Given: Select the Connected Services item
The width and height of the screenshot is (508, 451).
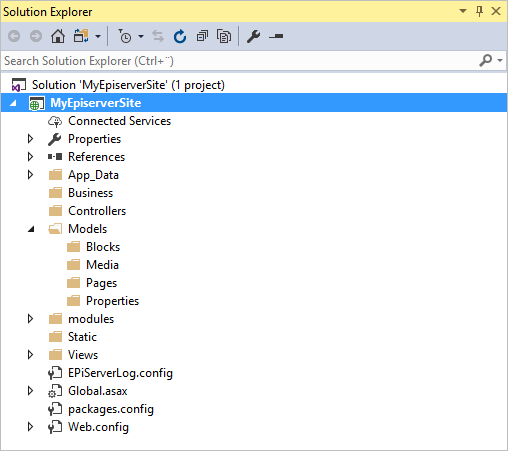Looking at the screenshot, I should pos(119,121).
